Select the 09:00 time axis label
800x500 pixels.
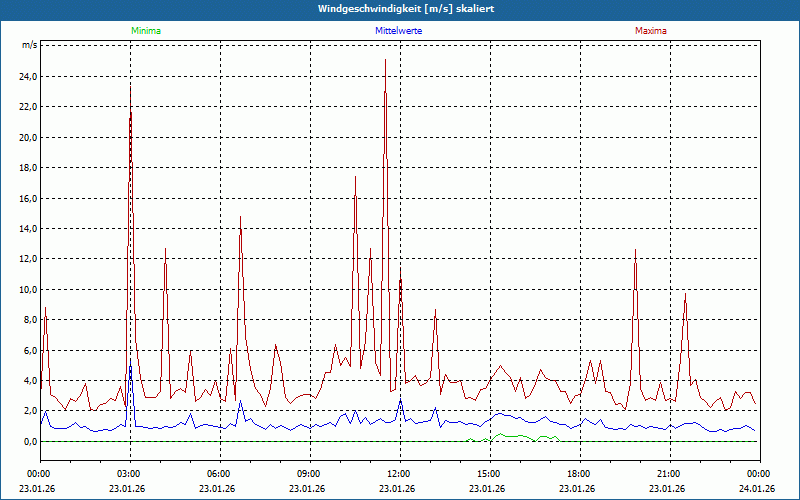[x=309, y=473]
